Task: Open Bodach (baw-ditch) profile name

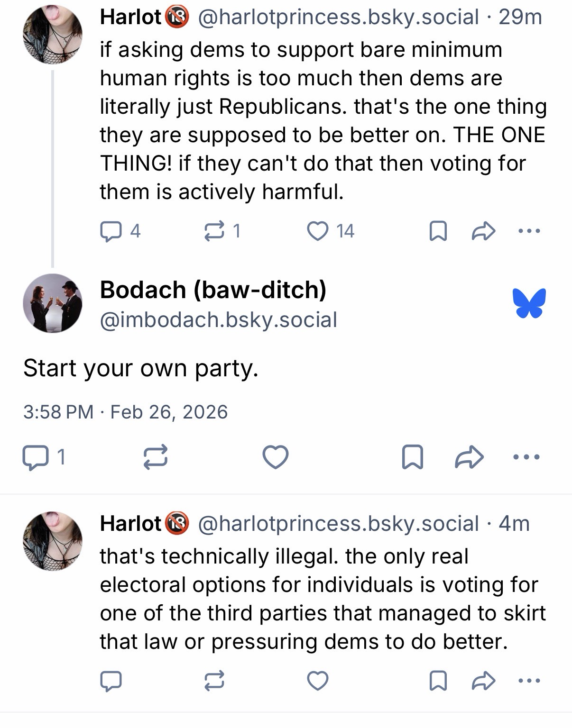Action: coord(213,290)
